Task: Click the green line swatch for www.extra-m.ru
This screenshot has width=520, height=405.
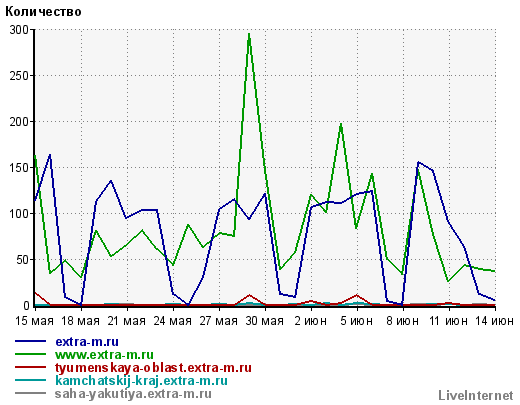Action: point(30,354)
